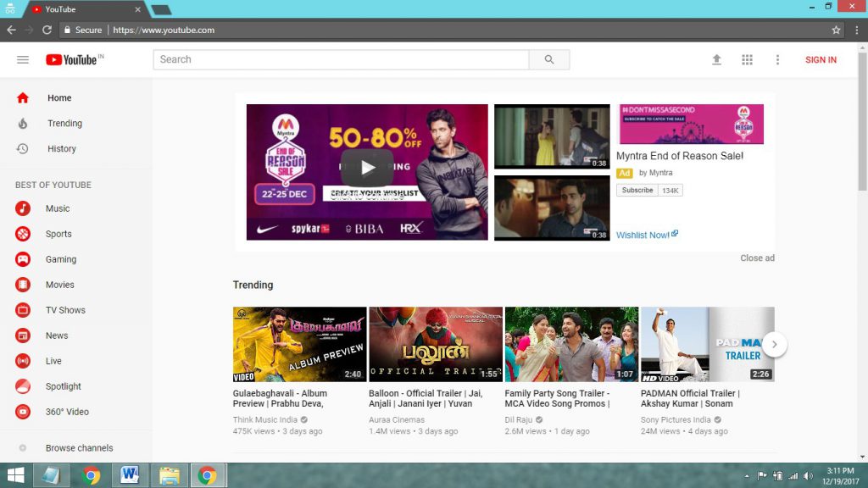868x488 pixels.
Task: Click the Movies film icon
Action: pos(23,285)
